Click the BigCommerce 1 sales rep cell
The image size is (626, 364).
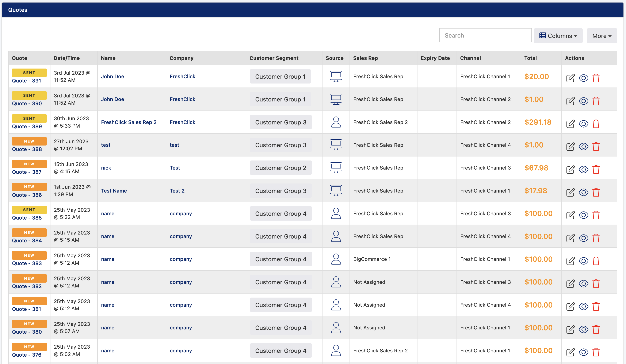click(x=372, y=259)
